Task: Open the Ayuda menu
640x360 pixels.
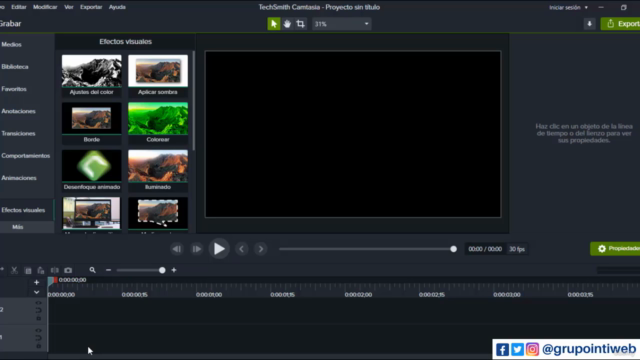Action: (x=117, y=7)
